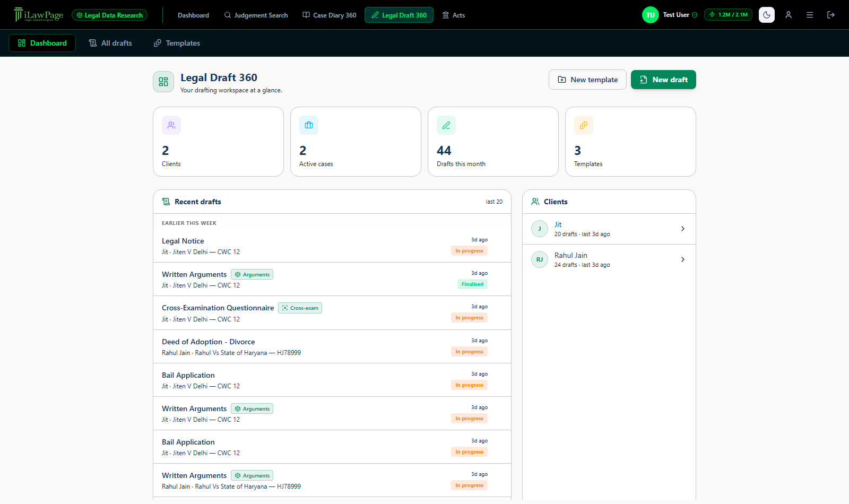Click the J client avatar
This screenshot has width=849, height=504.
click(x=540, y=229)
